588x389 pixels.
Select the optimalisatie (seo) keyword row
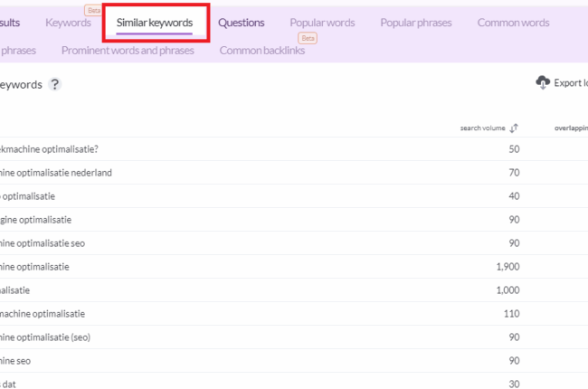tap(294, 337)
